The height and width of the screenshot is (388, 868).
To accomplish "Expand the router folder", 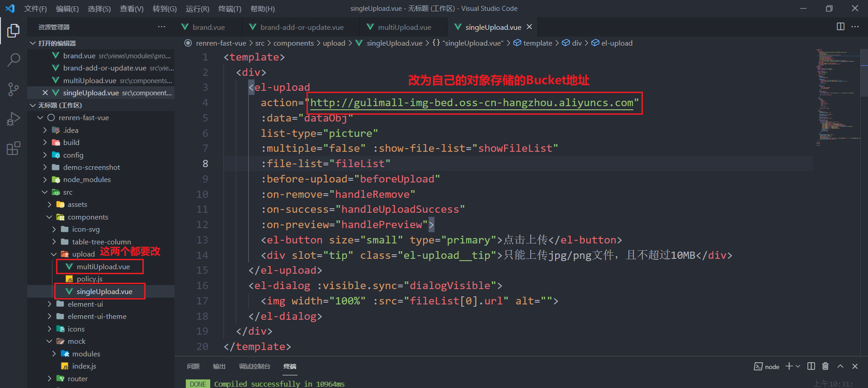I will click(x=101, y=379).
